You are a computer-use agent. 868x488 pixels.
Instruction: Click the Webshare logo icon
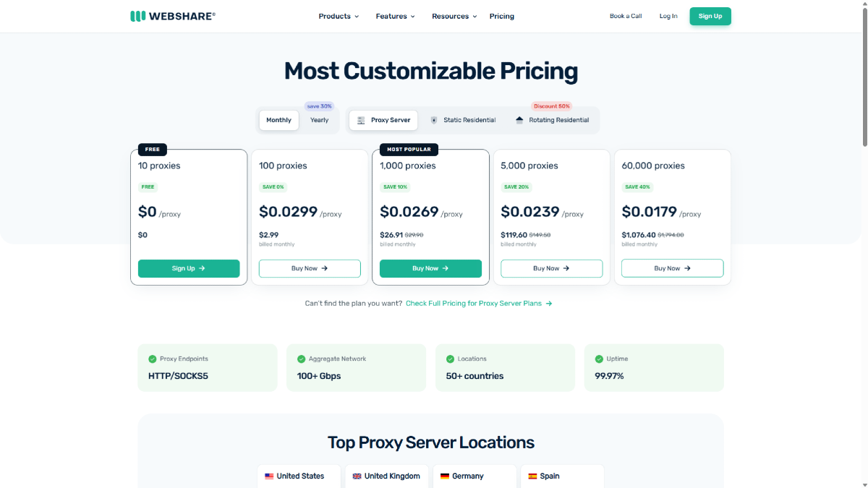click(138, 16)
